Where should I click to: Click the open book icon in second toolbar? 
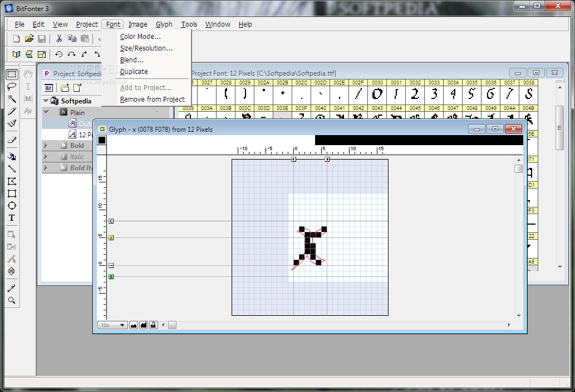(16, 54)
